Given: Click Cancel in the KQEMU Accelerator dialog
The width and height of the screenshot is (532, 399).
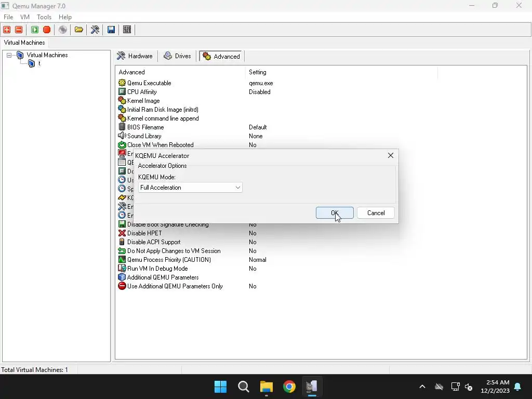Looking at the screenshot, I should pos(376,212).
